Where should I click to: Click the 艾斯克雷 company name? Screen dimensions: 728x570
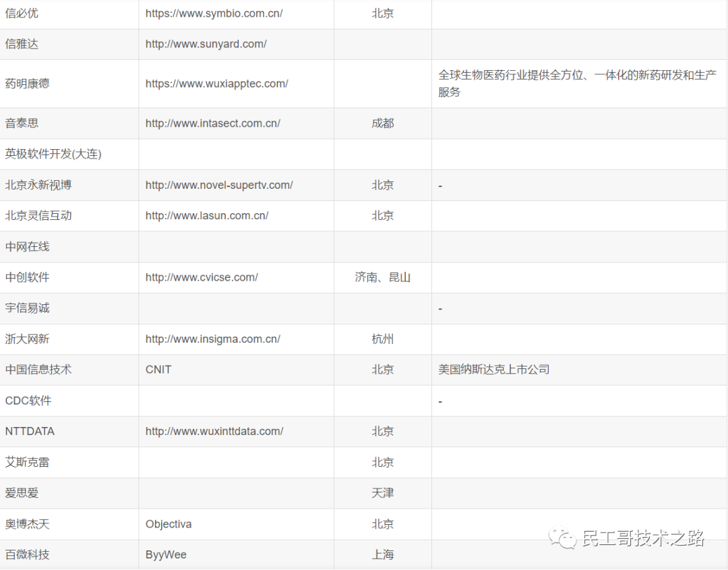(x=27, y=463)
